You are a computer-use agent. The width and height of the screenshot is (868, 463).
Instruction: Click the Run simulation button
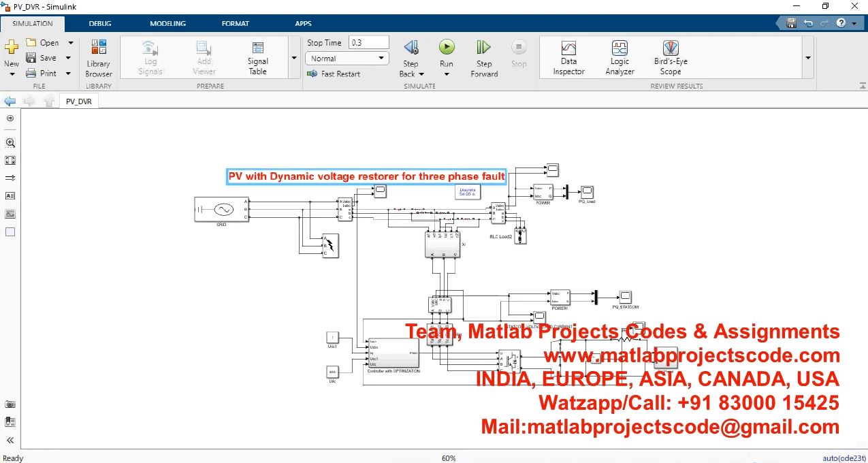tap(446, 48)
